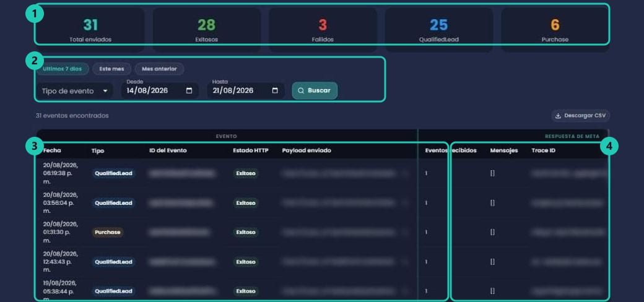Image resolution: width=644 pixels, height=302 pixels.
Task: Click the '31 eventos encontrados' text
Action: (72, 116)
